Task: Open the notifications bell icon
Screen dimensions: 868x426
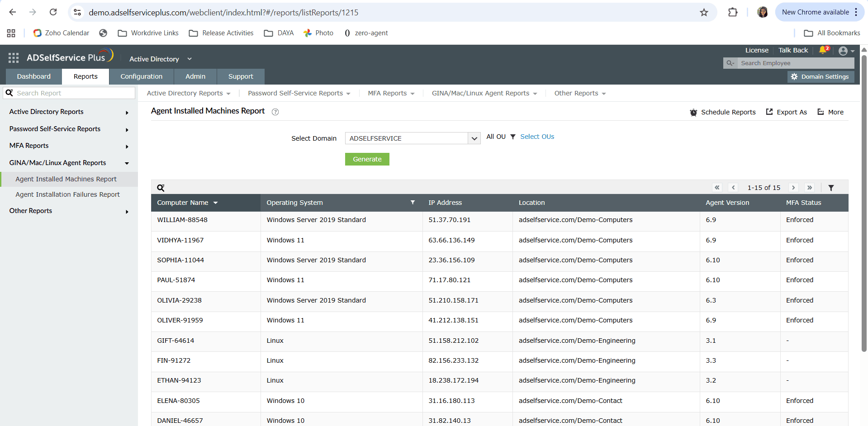Action: tap(823, 50)
